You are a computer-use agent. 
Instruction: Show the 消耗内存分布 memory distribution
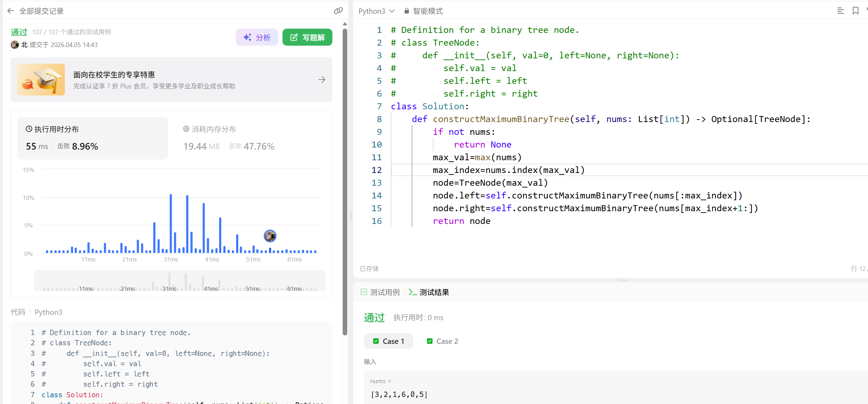coord(214,129)
